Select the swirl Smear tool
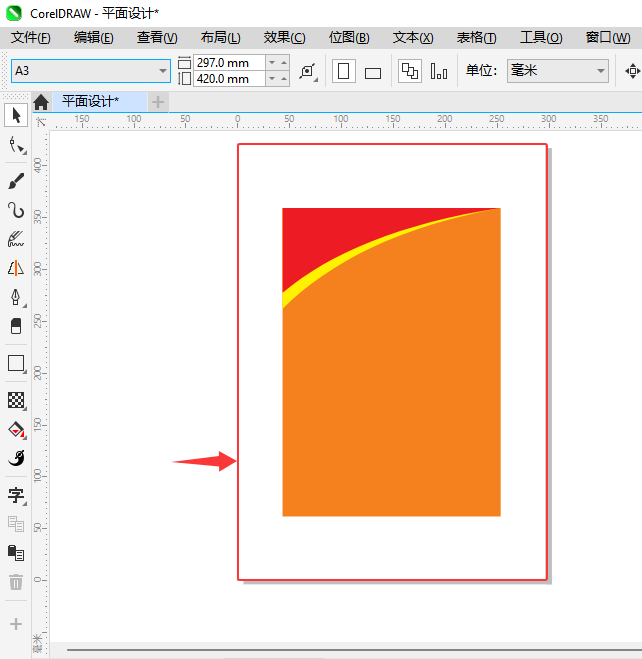This screenshot has width=642, height=659. [x=16, y=458]
